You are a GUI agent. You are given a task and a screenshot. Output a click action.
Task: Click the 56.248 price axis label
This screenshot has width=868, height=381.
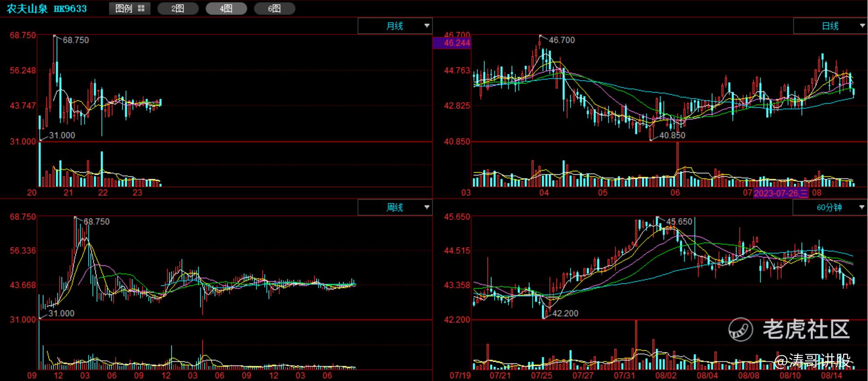[23, 70]
